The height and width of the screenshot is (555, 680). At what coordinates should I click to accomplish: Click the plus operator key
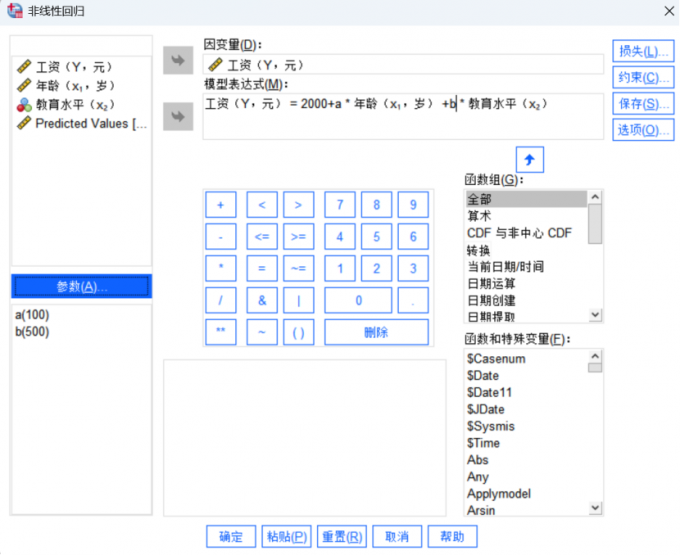tap(221, 205)
